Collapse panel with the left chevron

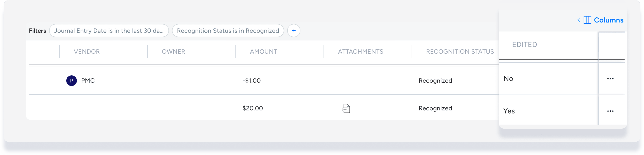point(579,20)
